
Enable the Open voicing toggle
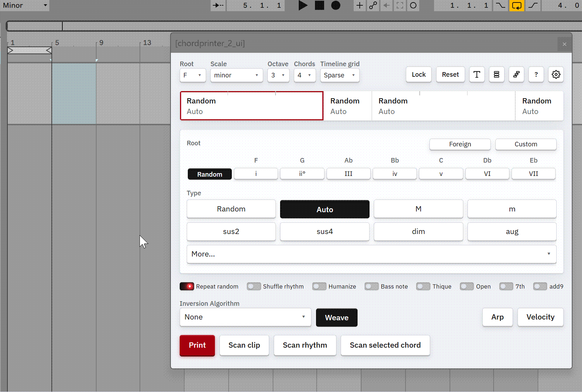(x=467, y=286)
